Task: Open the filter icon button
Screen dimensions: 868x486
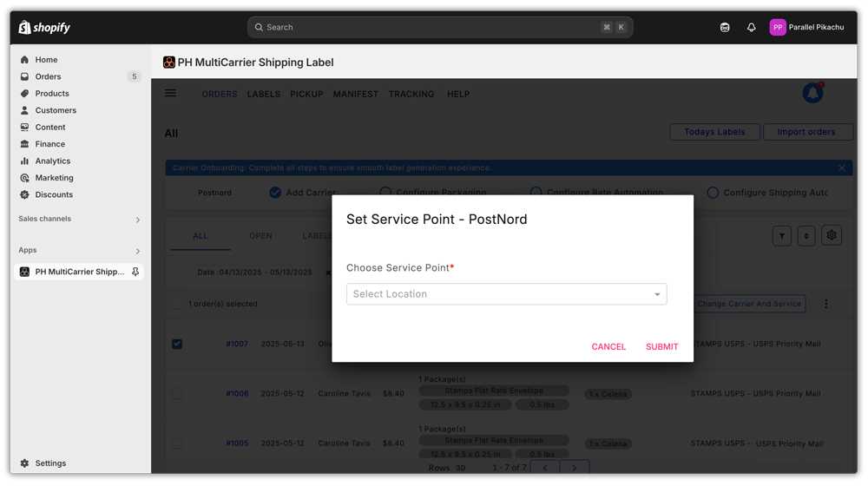Action: pos(782,236)
